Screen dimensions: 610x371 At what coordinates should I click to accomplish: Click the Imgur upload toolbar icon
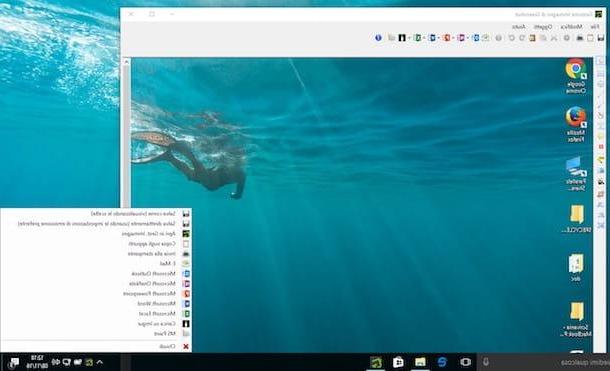(x=402, y=38)
